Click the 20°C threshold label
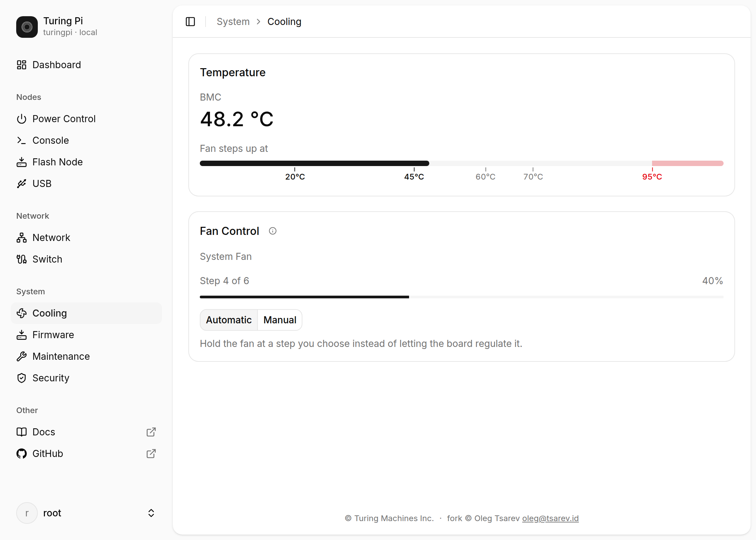Image resolution: width=756 pixels, height=540 pixels. coord(295,177)
